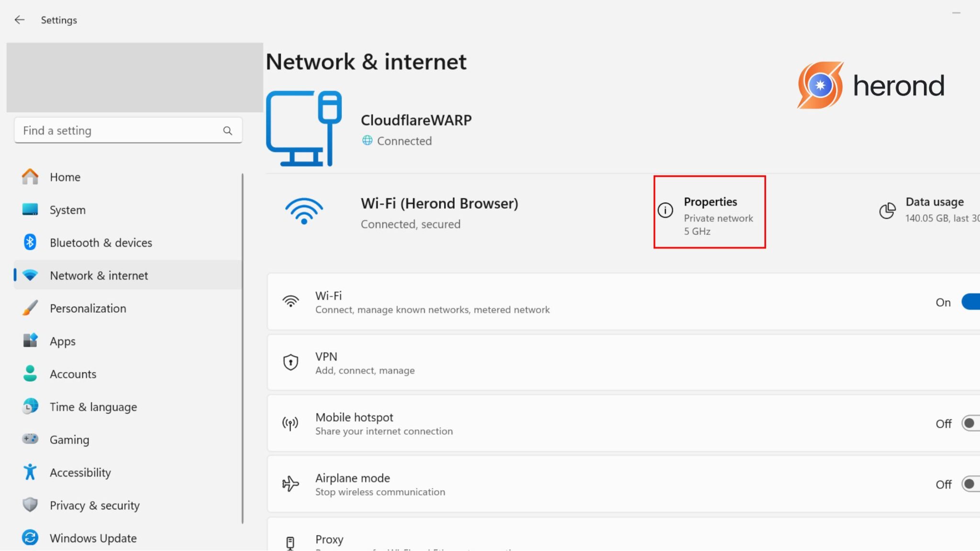The image size is (980, 551).
Task: Enable the Airplane mode toggle
Action: [970, 484]
